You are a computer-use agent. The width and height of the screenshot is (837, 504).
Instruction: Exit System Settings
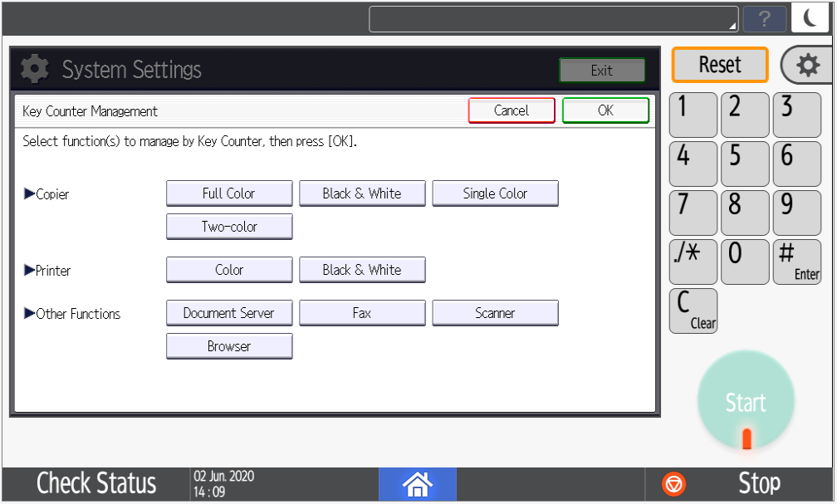[602, 71]
